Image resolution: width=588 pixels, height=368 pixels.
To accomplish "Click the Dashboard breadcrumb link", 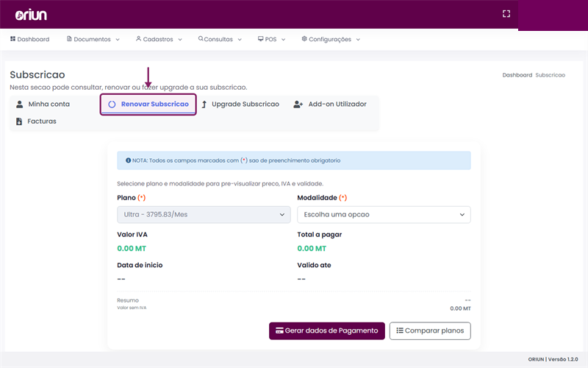I will (x=517, y=75).
